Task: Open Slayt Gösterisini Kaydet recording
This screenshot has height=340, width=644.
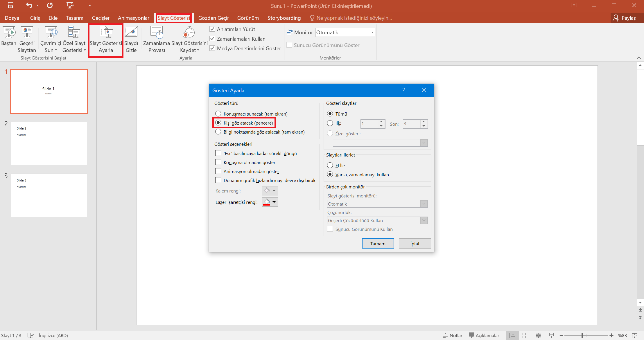Action: [x=189, y=39]
